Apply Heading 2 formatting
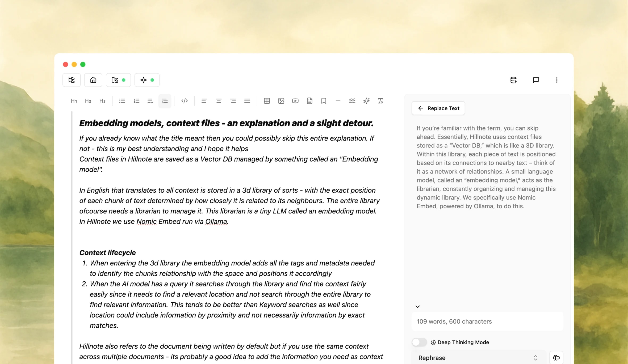This screenshot has height=364, width=628. point(88,101)
